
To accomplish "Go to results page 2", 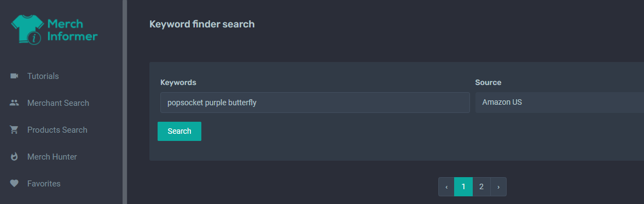I will tap(481, 186).
